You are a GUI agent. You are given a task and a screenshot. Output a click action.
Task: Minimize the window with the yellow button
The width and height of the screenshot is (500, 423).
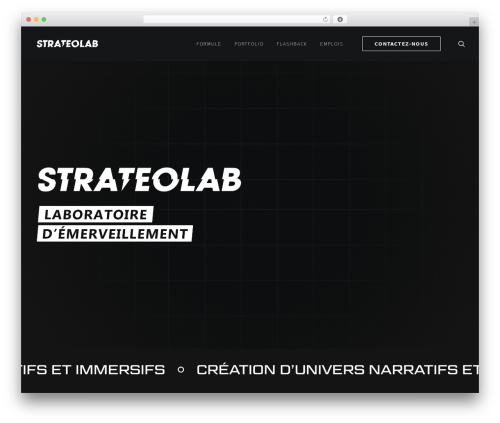(36, 20)
